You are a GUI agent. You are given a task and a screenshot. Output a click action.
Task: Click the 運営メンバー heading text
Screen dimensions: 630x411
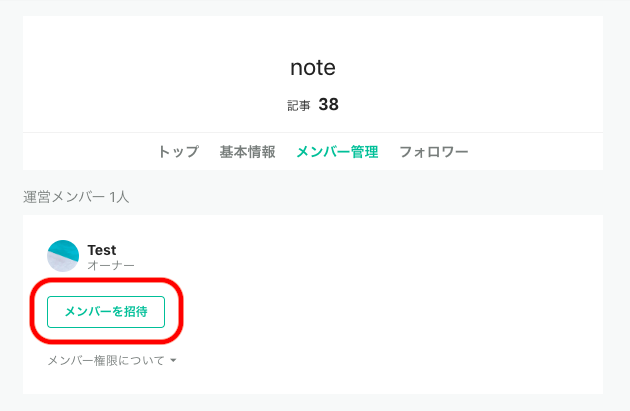pyautogui.click(x=64, y=197)
